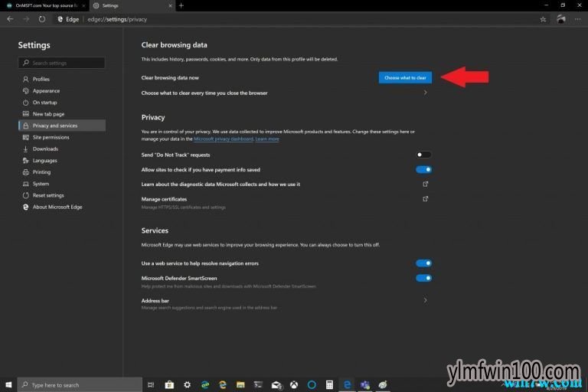Open Manage certificates external link icon
This screenshot has width=588, height=392.
click(x=425, y=199)
